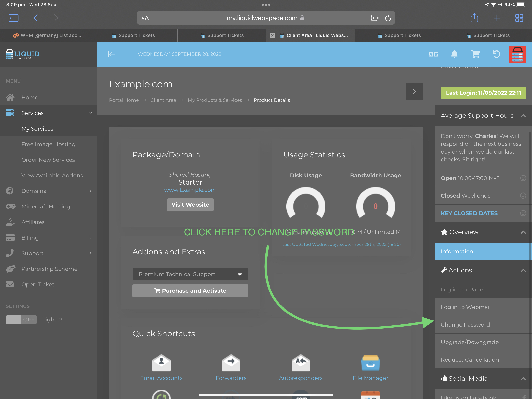
Task: Tap the Safari address bar
Action: click(x=262, y=18)
